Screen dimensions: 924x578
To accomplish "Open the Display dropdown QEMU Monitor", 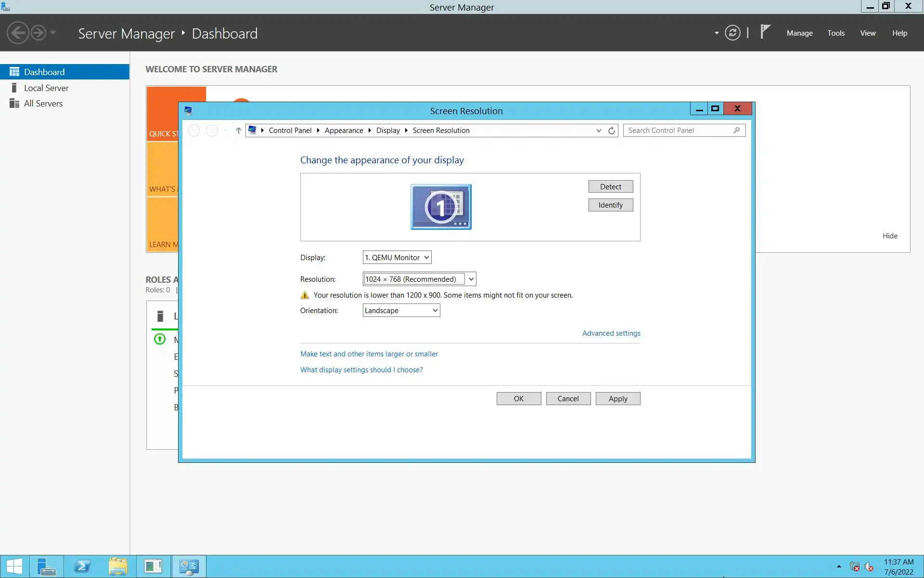I will 397,258.
